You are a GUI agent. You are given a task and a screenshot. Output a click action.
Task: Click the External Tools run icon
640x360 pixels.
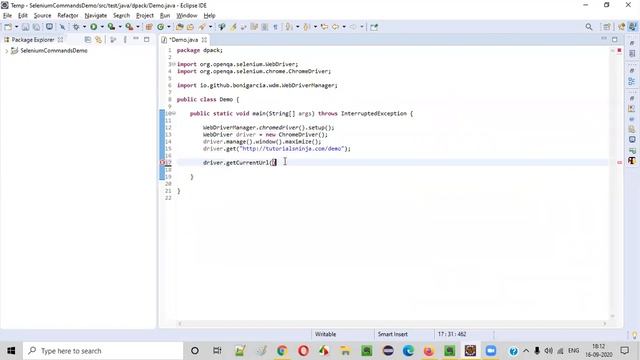tap(129, 27)
